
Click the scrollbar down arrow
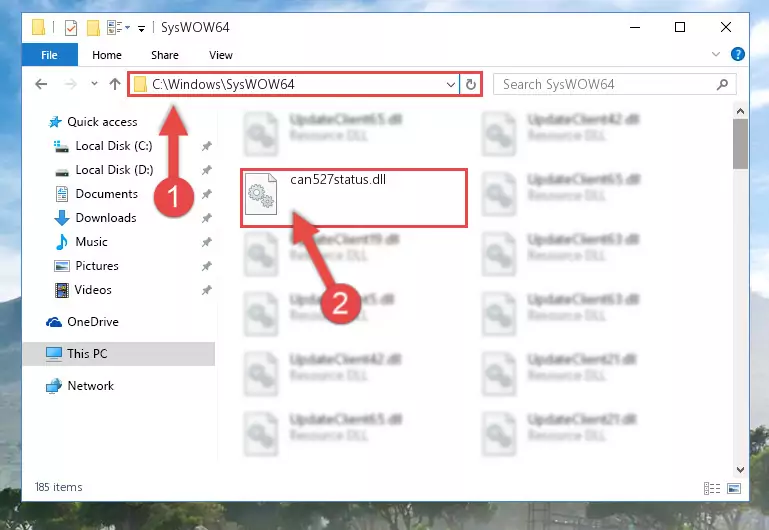740,470
